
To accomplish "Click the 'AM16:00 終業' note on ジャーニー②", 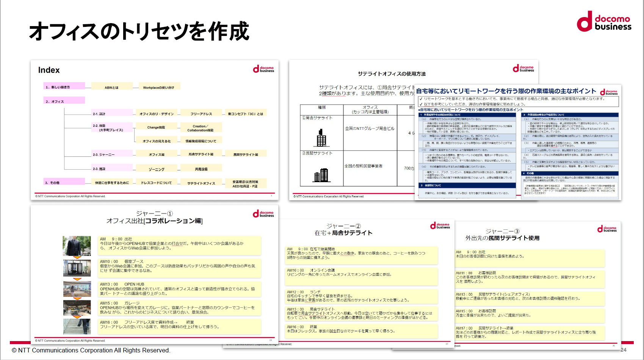I will (x=361, y=330).
